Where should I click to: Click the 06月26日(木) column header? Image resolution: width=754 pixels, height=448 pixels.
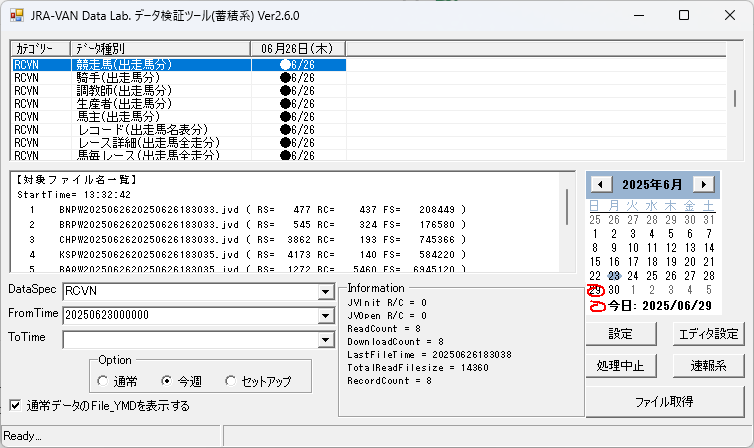pos(298,49)
